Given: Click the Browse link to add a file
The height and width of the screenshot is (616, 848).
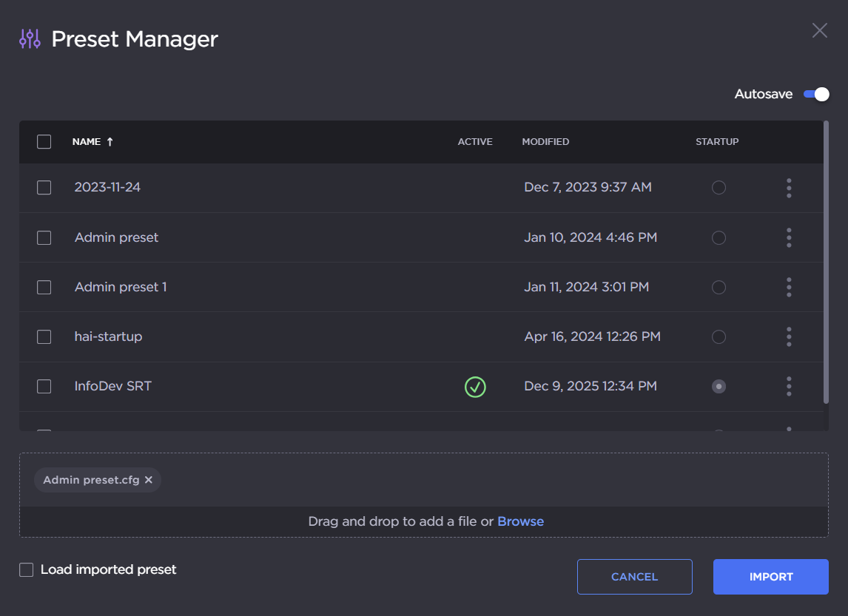Looking at the screenshot, I should tap(520, 521).
